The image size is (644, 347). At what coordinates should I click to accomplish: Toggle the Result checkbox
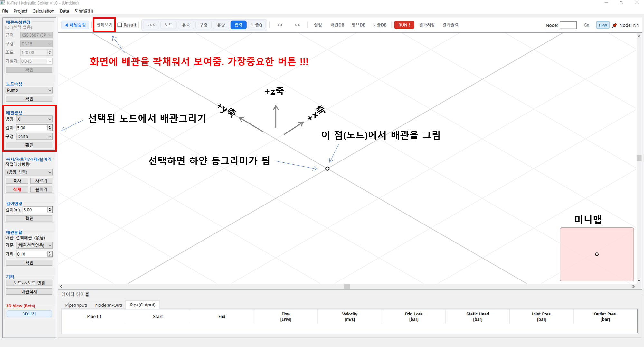(120, 25)
